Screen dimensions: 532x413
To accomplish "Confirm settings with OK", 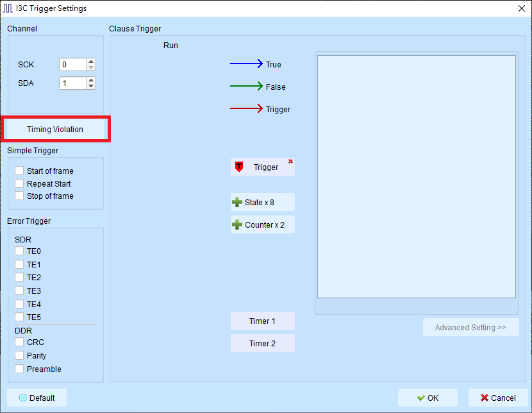I will click(428, 398).
